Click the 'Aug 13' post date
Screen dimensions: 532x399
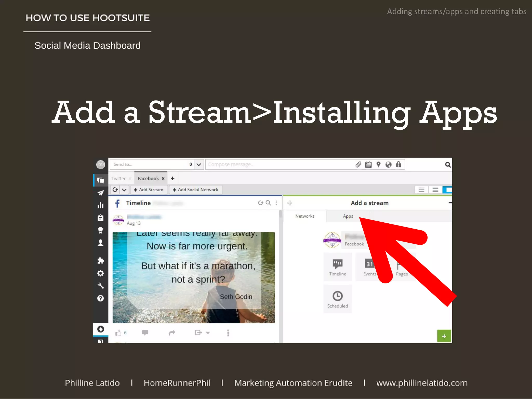tap(134, 223)
